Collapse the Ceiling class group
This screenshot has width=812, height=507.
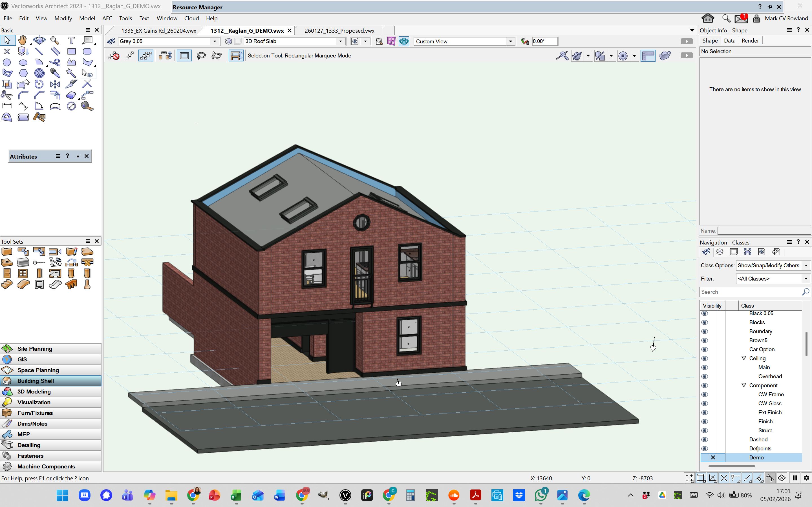click(x=743, y=358)
